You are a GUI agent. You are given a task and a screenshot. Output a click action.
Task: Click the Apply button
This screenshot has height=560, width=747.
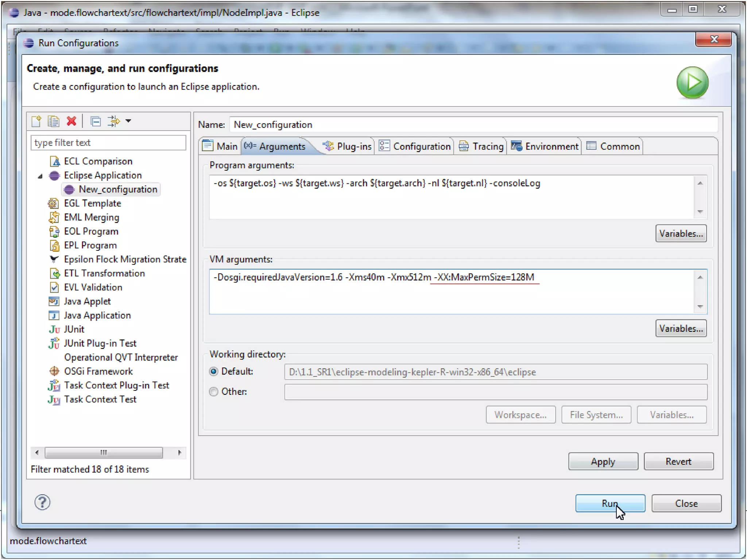tap(603, 462)
